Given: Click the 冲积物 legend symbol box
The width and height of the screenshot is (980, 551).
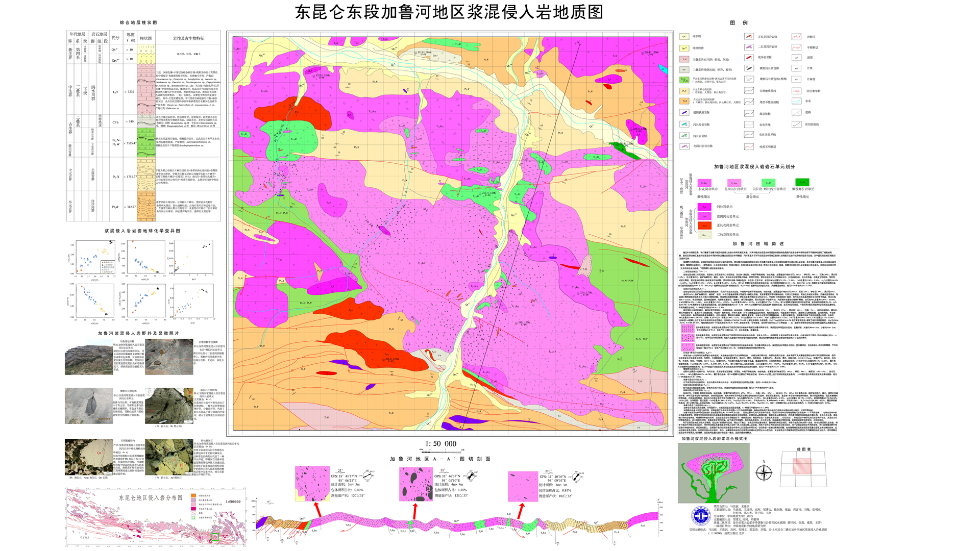Looking at the screenshot, I should tap(684, 37).
